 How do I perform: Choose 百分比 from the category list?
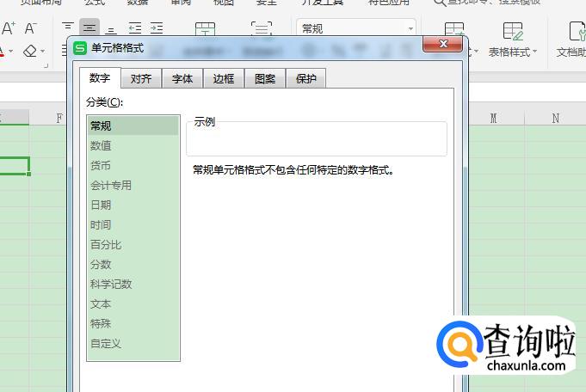(106, 244)
